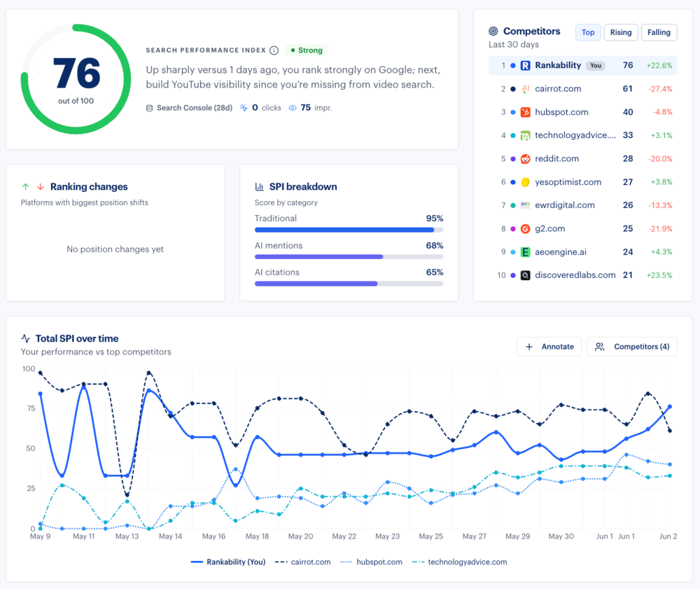The image size is (700, 589).
Task: Click the green up arrow in Ranking changes
Action: point(25,187)
